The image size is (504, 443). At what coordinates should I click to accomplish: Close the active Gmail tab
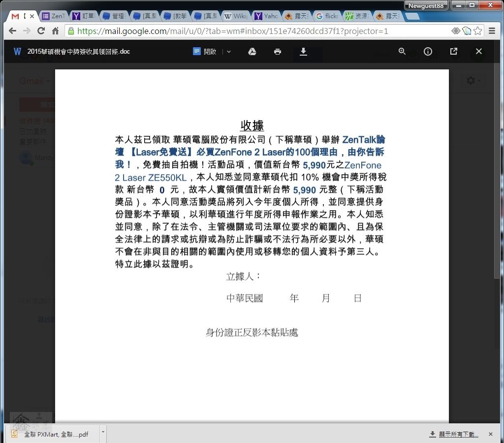click(x=32, y=16)
